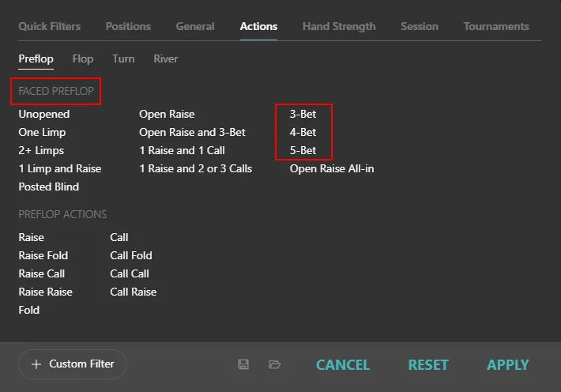The image size is (561, 392).
Task: Open the Positions tab
Action: [128, 26]
